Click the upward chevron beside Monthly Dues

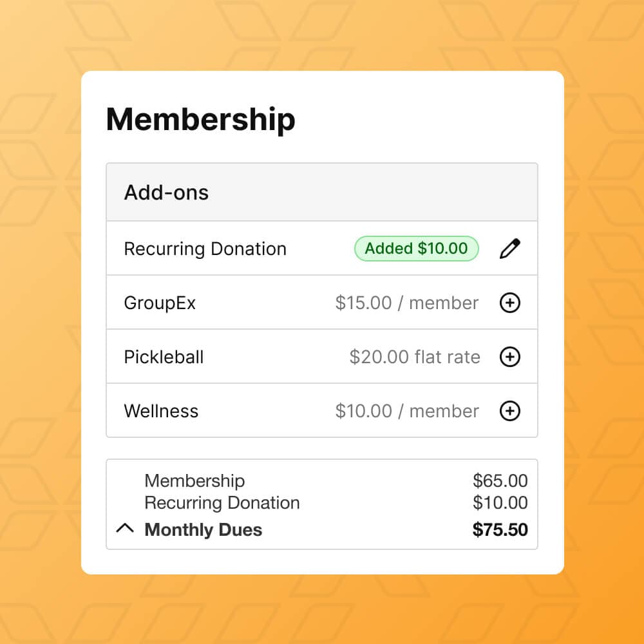tap(125, 528)
